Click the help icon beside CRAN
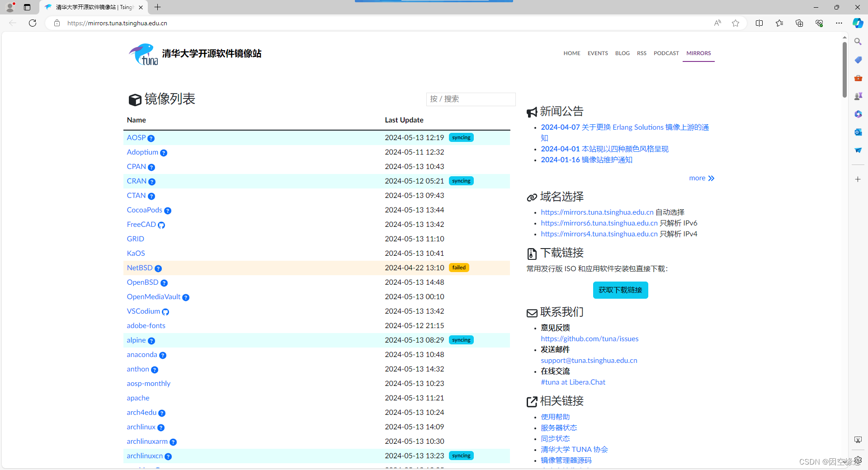868x470 pixels. coord(152,182)
